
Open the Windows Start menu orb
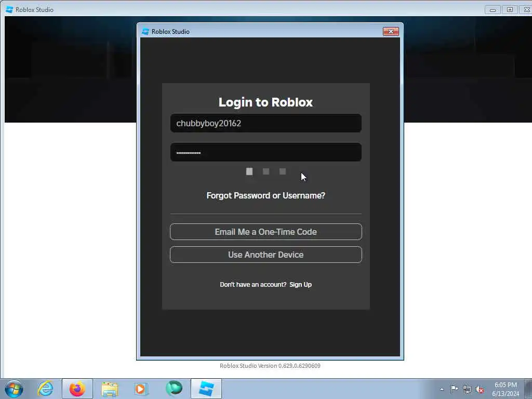click(x=14, y=389)
